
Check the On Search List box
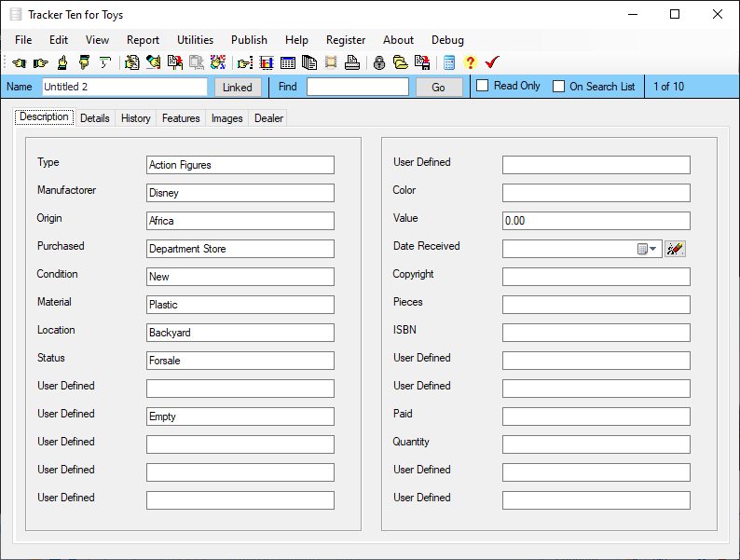point(559,87)
